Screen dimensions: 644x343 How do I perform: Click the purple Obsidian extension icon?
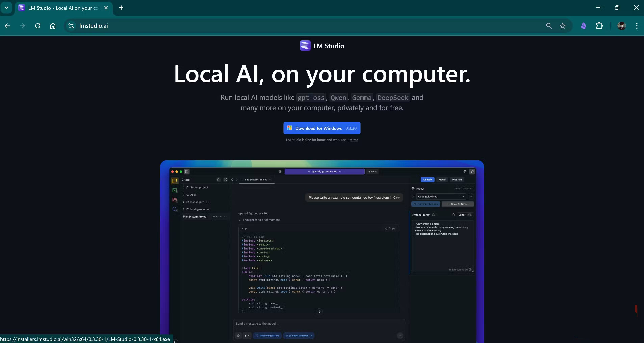584,26
